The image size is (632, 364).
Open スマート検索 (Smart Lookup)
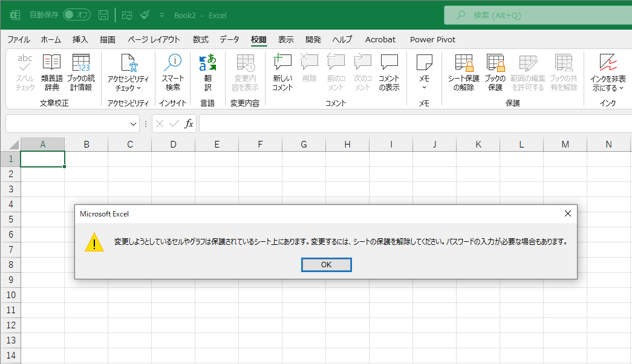[x=173, y=71]
